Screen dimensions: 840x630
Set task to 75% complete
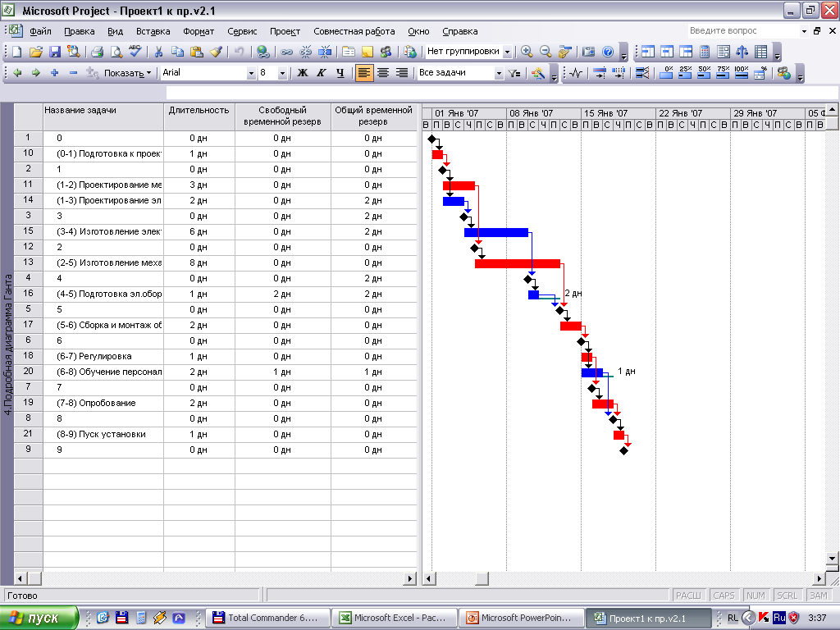pyautogui.click(x=723, y=73)
